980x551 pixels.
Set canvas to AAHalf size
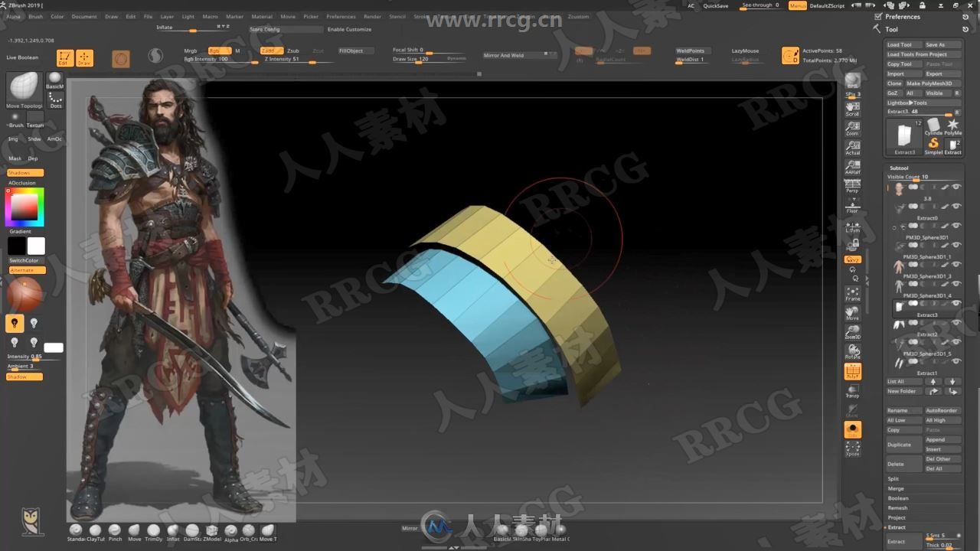click(x=852, y=167)
